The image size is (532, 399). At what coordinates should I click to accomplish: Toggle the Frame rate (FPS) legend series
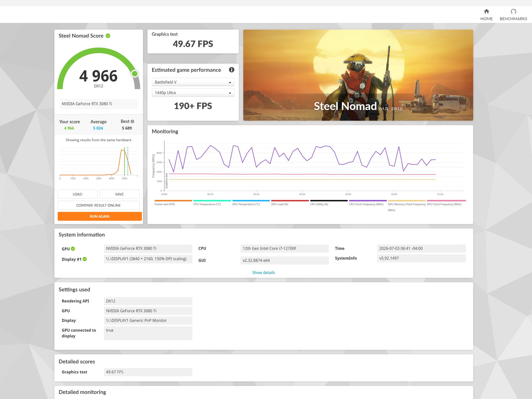pos(165,204)
